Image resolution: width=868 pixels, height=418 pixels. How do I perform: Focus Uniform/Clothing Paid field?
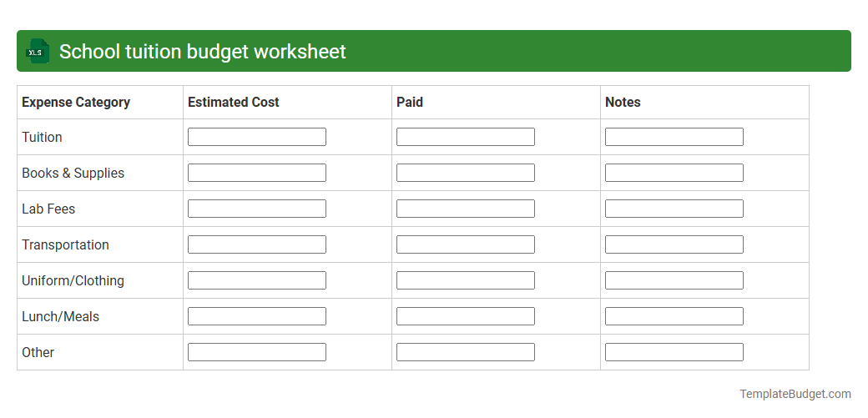coord(466,280)
